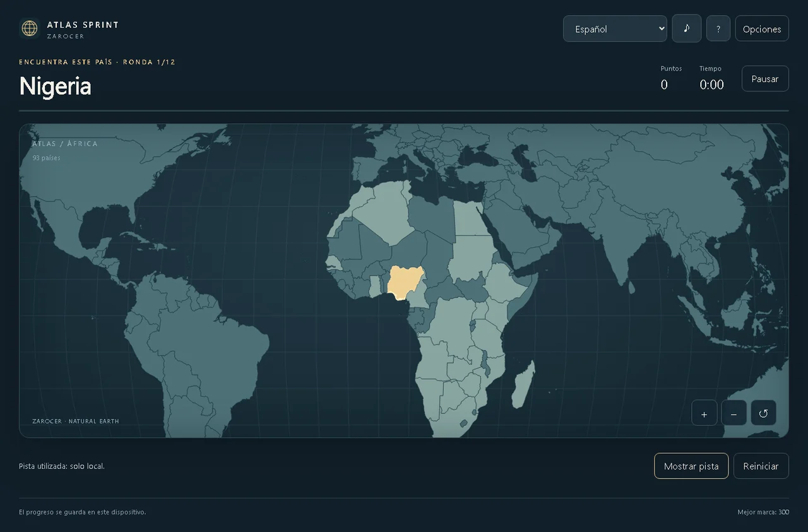Click the '93 países' map label
Screen dimensions: 808x532
tap(47, 158)
